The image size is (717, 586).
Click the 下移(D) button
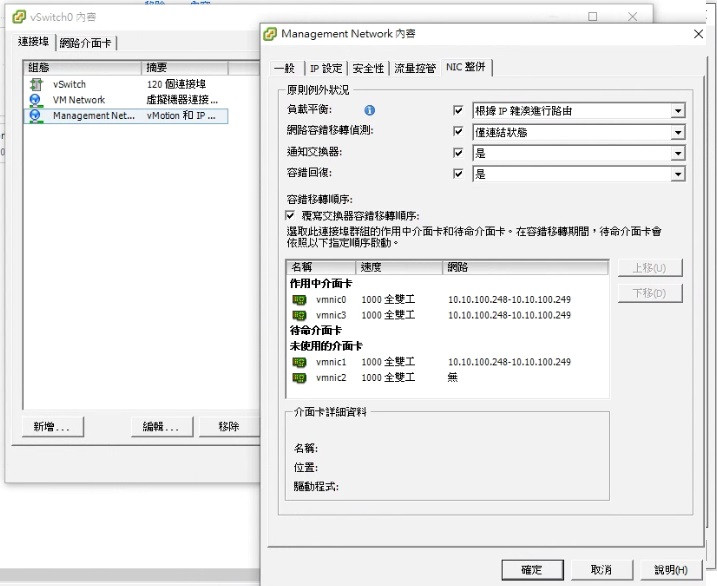[650, 293]
